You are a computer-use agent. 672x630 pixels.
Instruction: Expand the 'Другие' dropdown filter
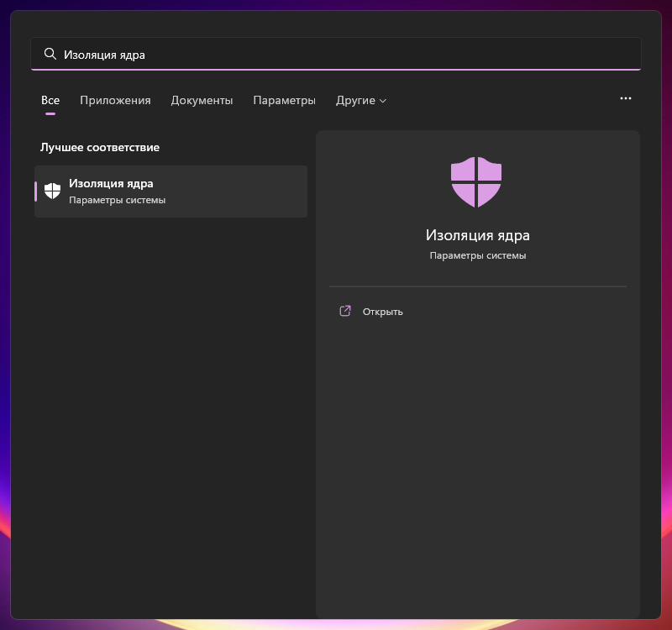pos(361,100)
